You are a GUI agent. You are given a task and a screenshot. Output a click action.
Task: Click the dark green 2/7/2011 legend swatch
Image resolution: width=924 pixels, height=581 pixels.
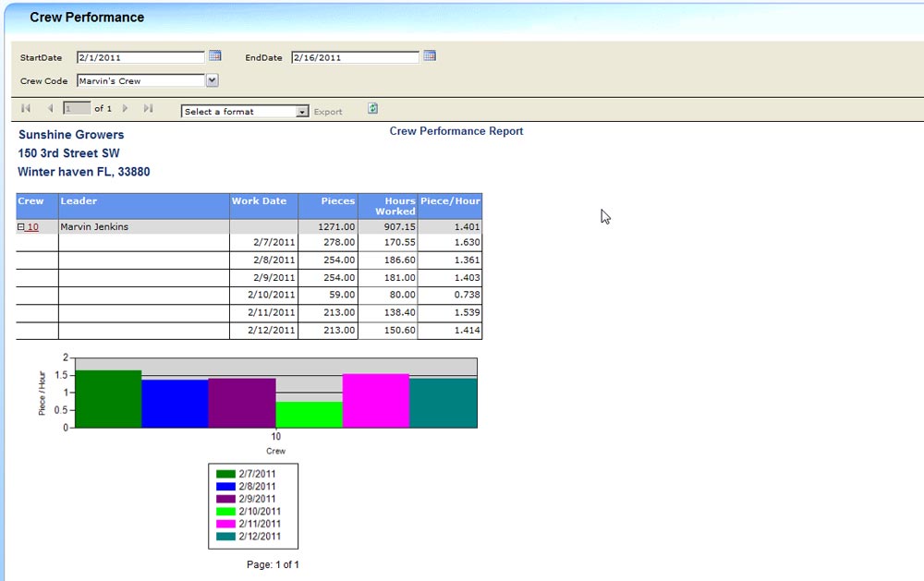pyautogui.click(x=225, y=474)
